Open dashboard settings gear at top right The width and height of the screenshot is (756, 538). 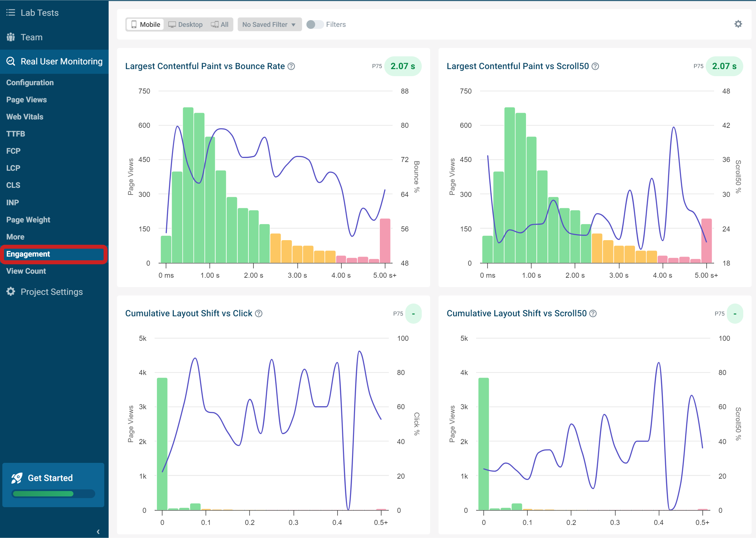coord(738,24)
